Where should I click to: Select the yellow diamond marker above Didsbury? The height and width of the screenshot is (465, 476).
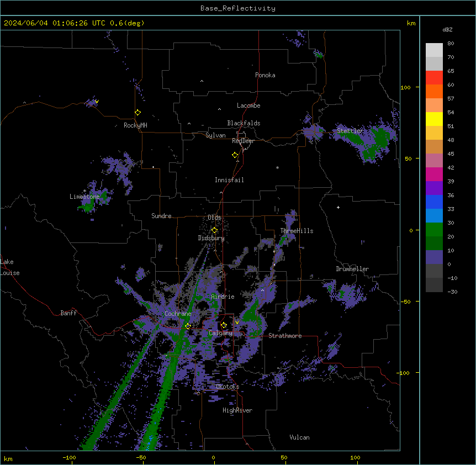[x=214, y=230]
